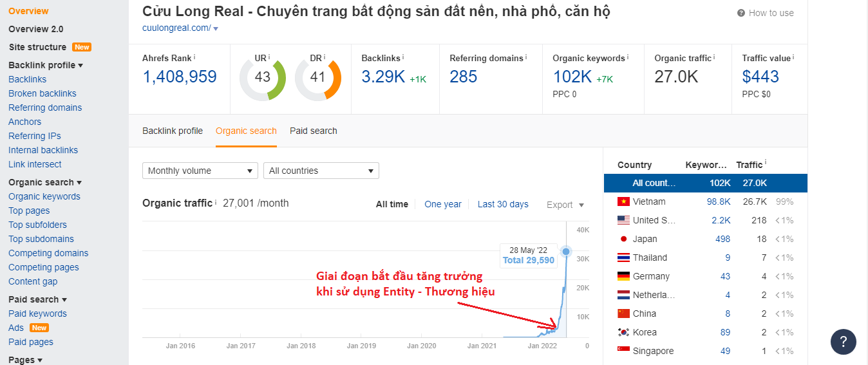The height and width of the screenshot is (365, 868).
Task: Switch to the Backlink profile tab
Action: coord(173,131)
